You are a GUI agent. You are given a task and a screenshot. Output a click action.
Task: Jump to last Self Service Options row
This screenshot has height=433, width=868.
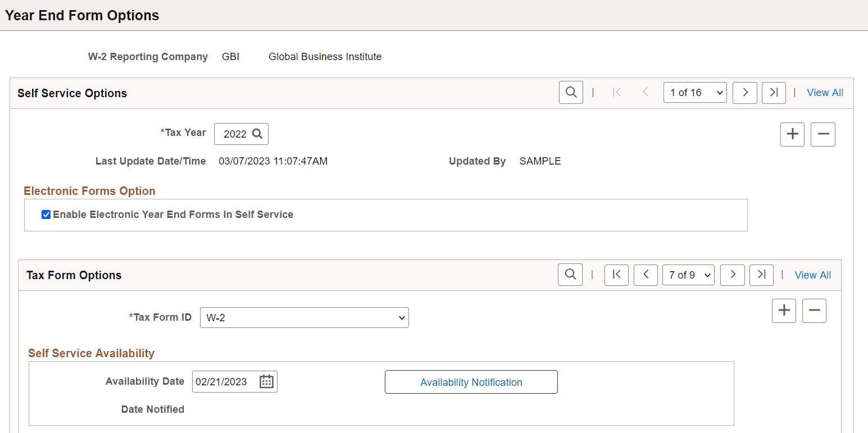[774, 93]
